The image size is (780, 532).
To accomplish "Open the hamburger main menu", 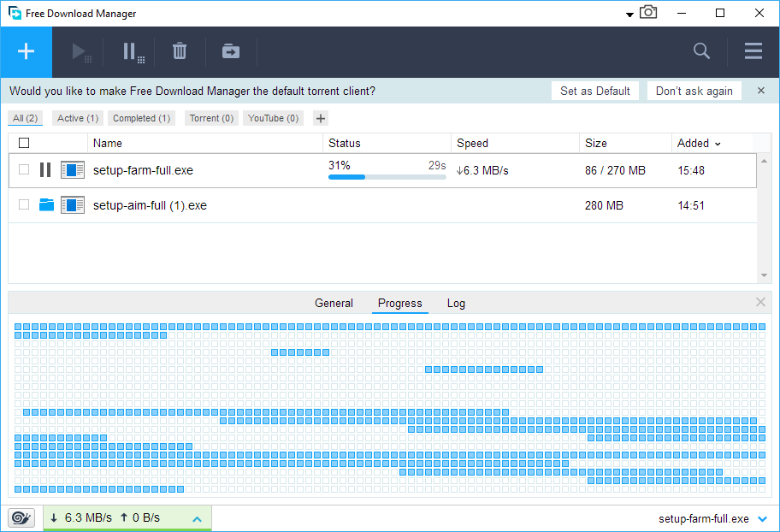I will click(753, 50).
